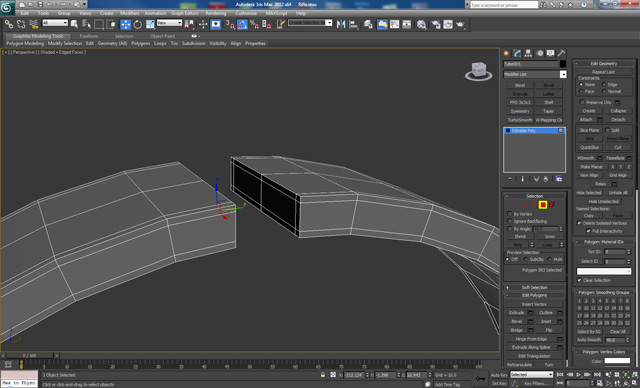This screenshot has width=640, height=388.
Task: Select Vertex sub-object level icon
Action: (x=516, y=205)
